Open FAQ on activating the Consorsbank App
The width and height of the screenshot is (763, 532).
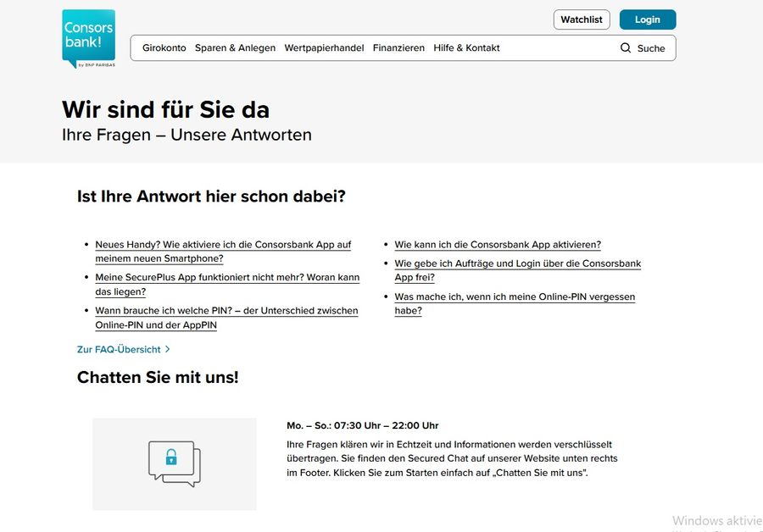[498, 244]
